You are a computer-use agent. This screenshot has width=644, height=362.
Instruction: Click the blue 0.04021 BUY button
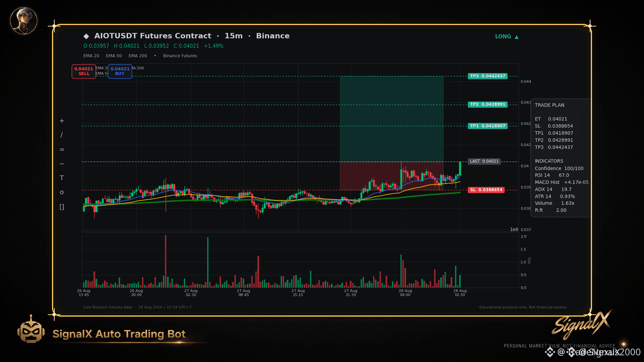tap(120, 71)
